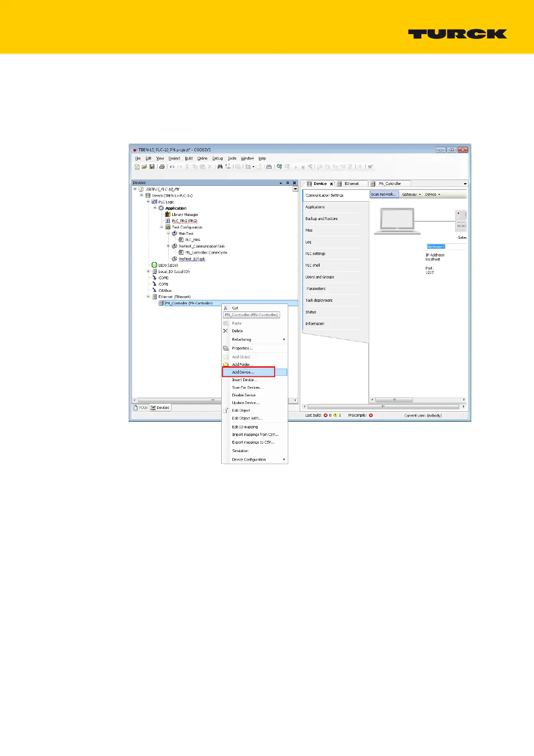The width and height of the screenshot is (534, 756).
Task: Click the laptop image in Communication Settings
Action: [x=398, y=221]
